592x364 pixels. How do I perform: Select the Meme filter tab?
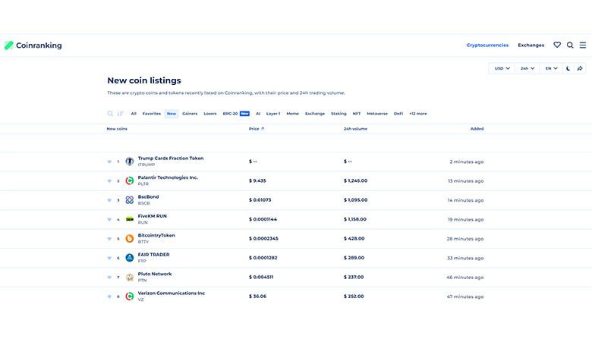[293, 114]
